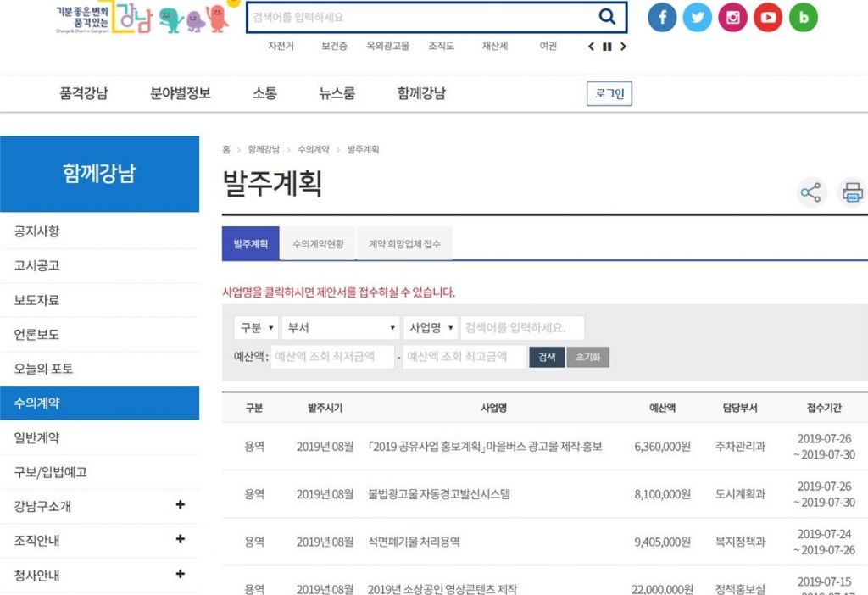Image resolution: width=868 pixels, height=595 pixels.
Task: Switch to the 계약 희망업체 접수 tab
Action: 404,244
